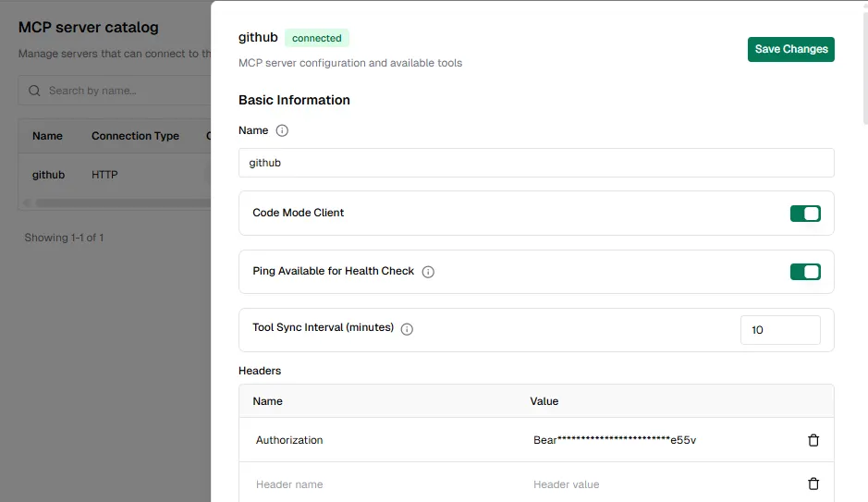Click the Header name placeholder field
The image size is (868, 502).
click(382, 484)
